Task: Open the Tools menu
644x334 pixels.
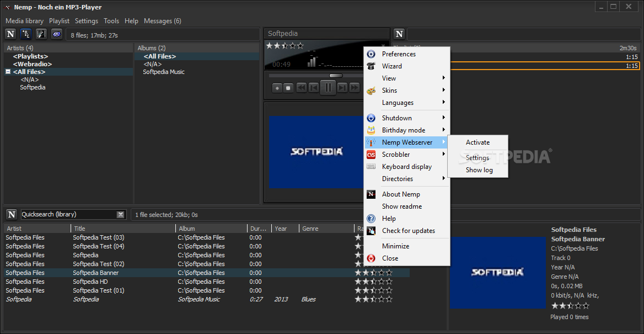Action: pos(111,21)
